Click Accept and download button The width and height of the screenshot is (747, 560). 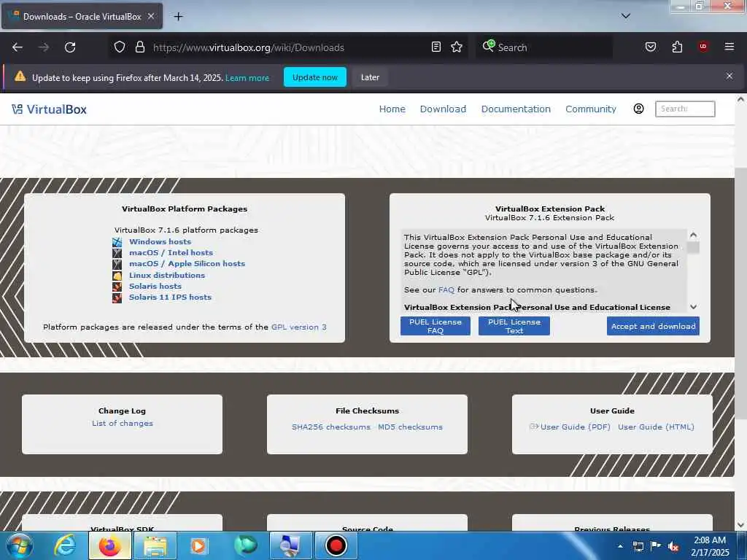[653, 326]
